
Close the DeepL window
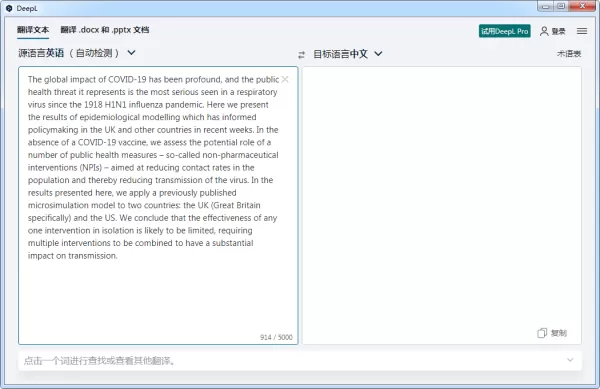pyautogui.click(x=582, y=6)
